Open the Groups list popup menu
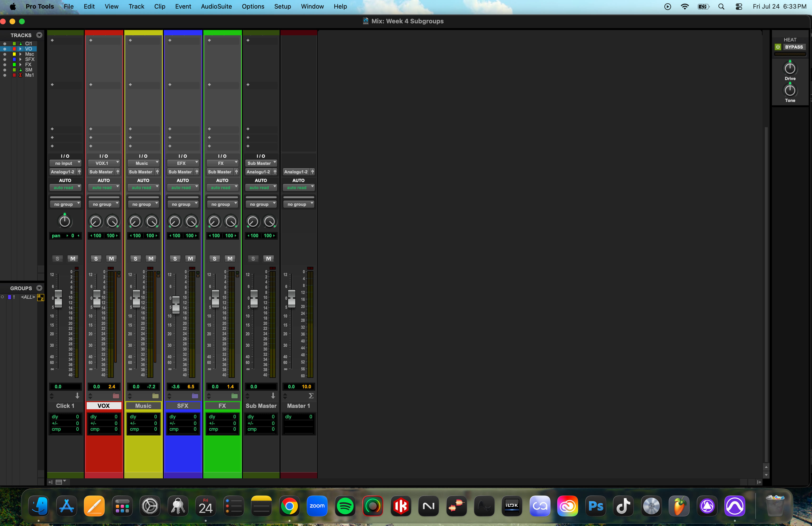The width and height of the screenshot is (812, 526). tap(39, 288)
